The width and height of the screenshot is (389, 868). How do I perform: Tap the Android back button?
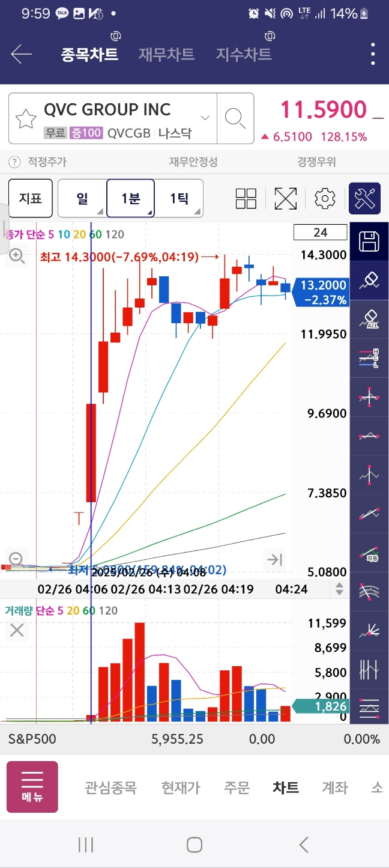(x=304, y=845)
